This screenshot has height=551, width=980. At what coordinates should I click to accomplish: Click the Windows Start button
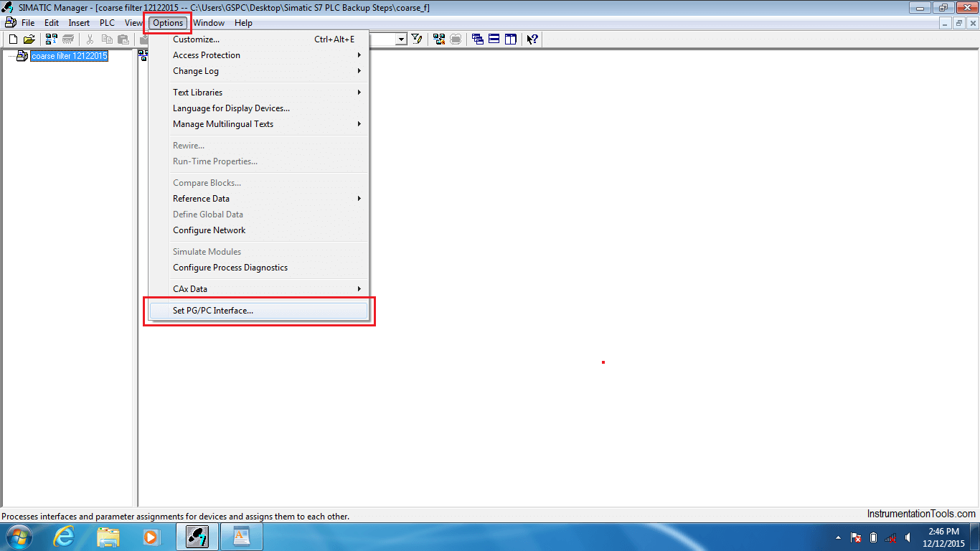click(x=18, y=536)
